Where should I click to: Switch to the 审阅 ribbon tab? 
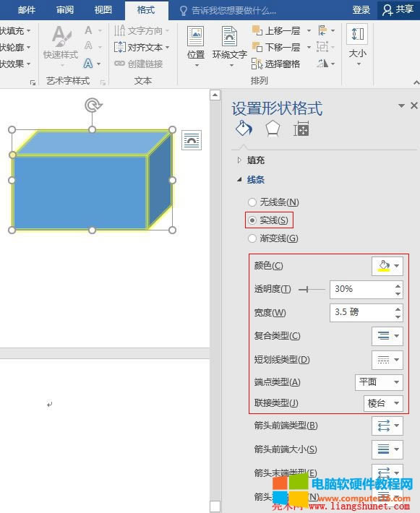[x=65, y=10]
